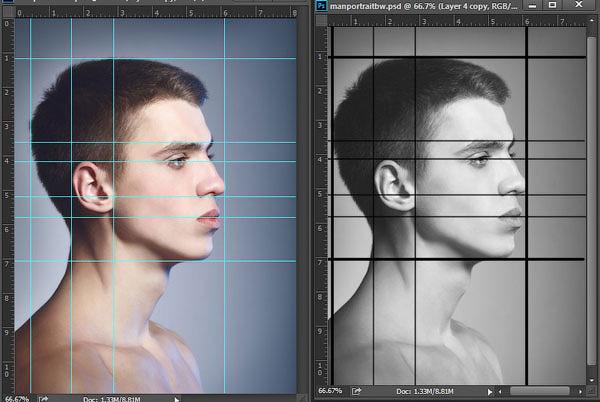
Task: Close the manportraitbw.psd document window
Action: 579,5
